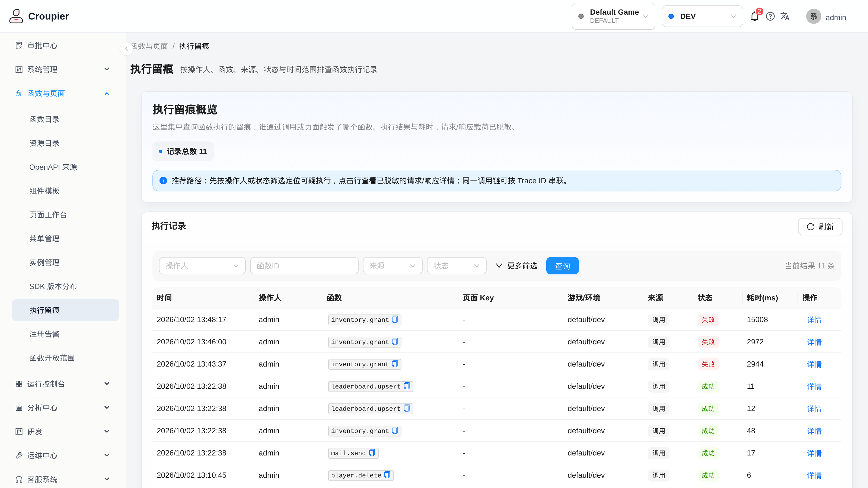The image size is (868, 488).
Task: Copy player.delete function ID
Action: (x=387, y=475)
